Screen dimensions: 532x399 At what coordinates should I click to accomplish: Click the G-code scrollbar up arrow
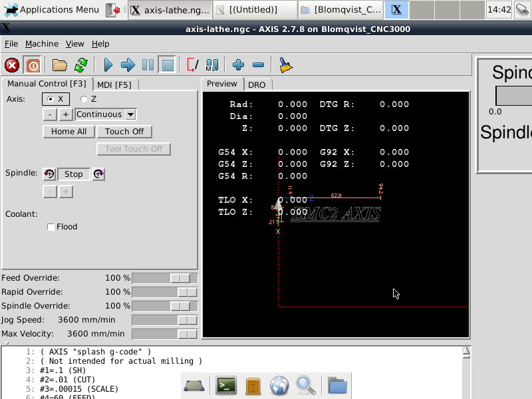(467, 352)
